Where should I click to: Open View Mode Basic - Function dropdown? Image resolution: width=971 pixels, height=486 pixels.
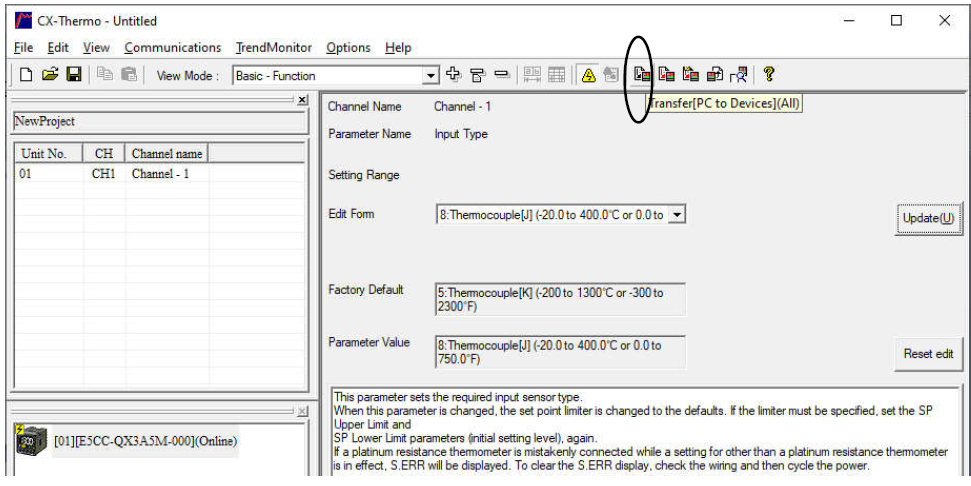click(x=430, y=76)
